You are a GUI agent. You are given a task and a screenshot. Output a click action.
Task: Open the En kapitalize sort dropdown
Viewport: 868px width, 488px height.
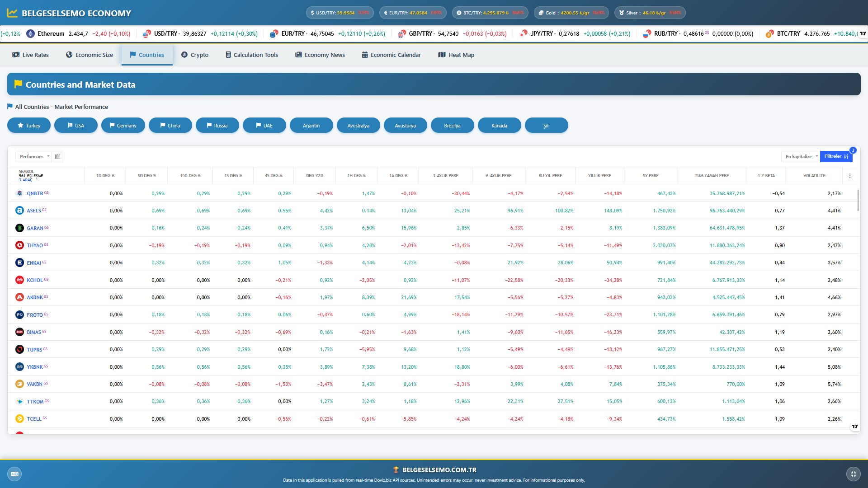[x=801, y=157]
